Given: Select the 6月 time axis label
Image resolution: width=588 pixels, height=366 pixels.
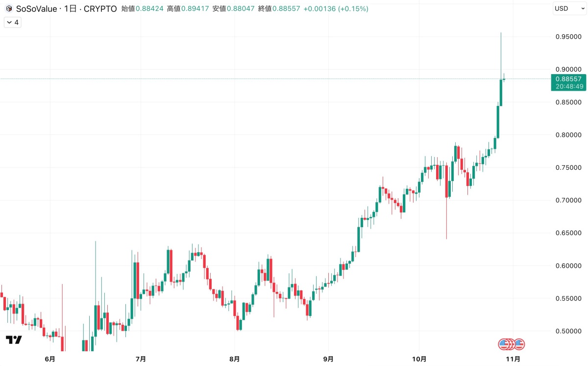Looking at the screenshot, I should click(50, 359).
